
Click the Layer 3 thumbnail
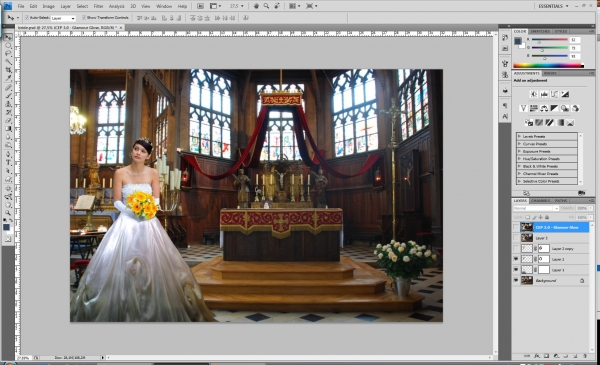(527, 238)
